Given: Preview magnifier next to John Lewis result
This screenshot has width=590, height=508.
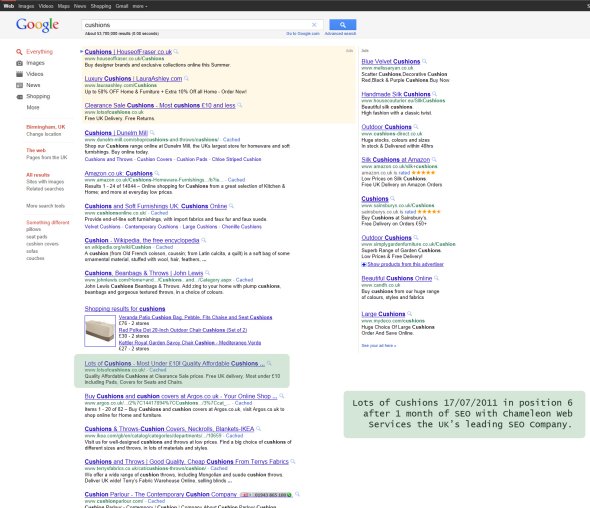Looking at the screenshot, I should pyautogui.click(x=208, y=272).
